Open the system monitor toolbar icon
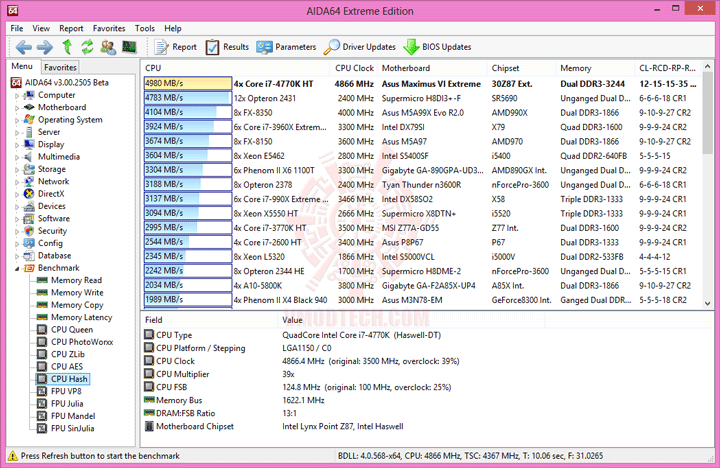The width and height of the screenshot is (720, 468). (129, 47)
